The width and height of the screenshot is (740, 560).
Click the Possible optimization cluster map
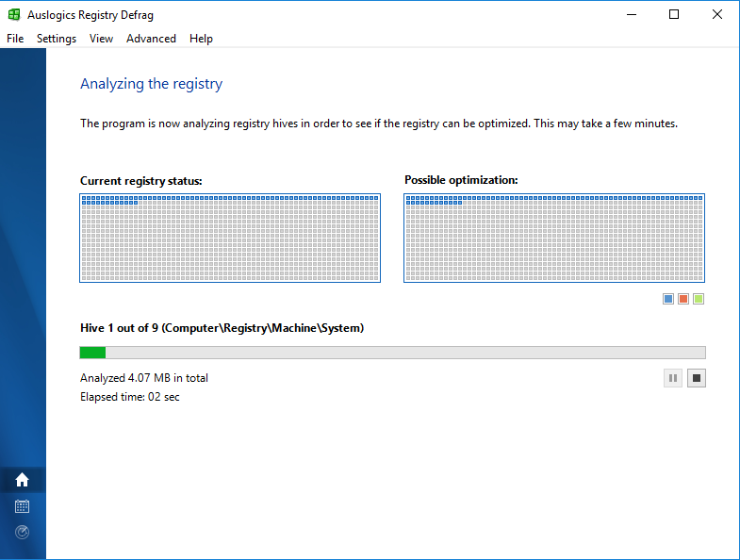(x=554, y=239)
